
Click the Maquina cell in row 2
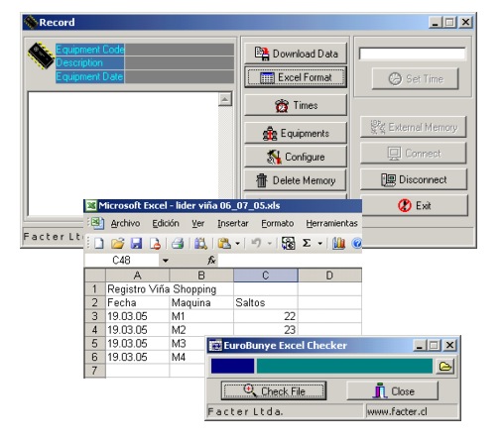(201, 302)
